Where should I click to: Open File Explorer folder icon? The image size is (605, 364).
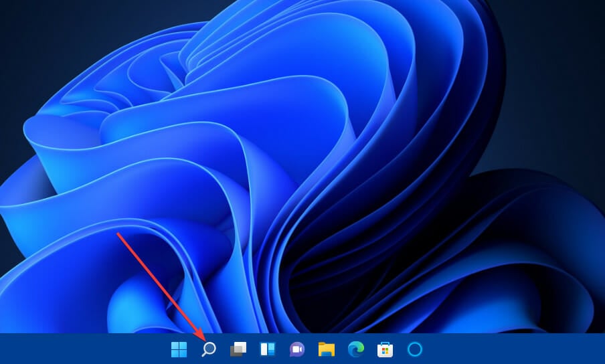pyautogui.click(x=327, y=349)
